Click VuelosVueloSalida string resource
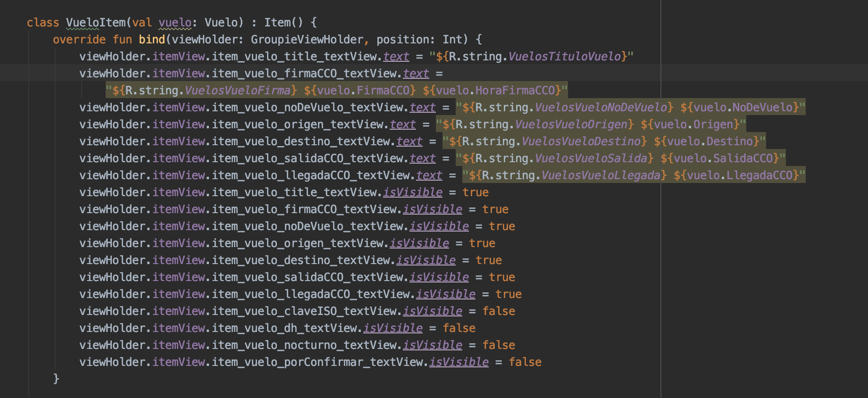This screenshot has height=398, width=868. (591, 158)
